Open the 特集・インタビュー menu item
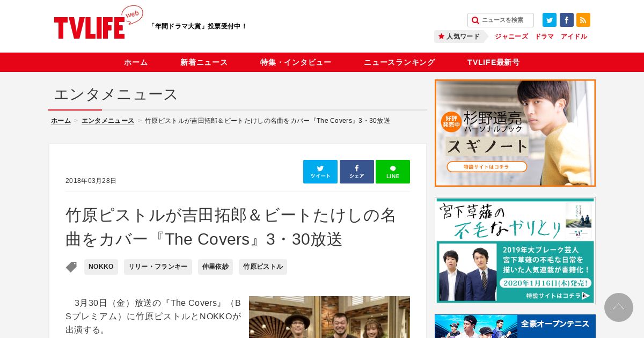This screenshot has height=338, width=644. (x=296, y=62)
